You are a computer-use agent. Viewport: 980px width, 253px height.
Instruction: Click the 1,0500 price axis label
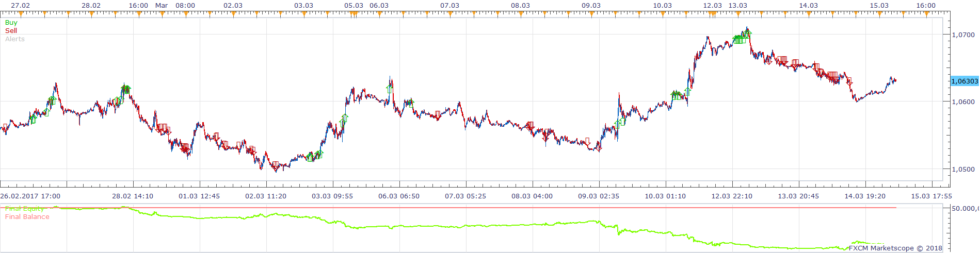[x=963, y=170]
